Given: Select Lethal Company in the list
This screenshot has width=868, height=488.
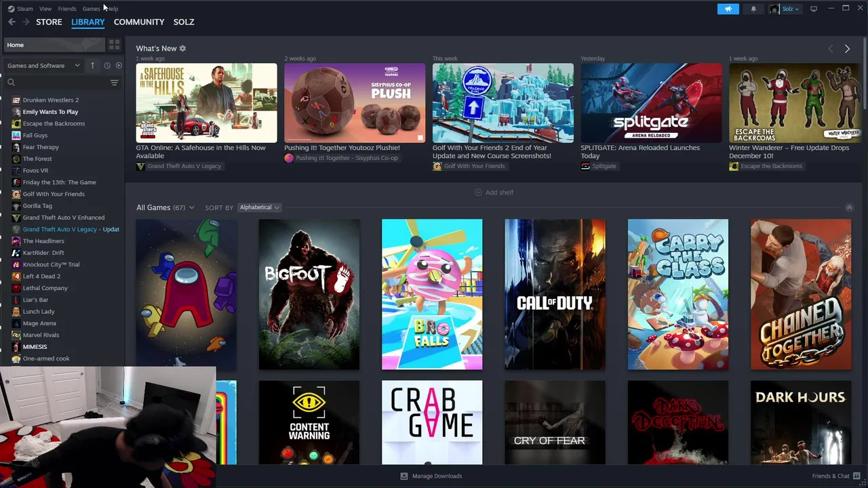Looking at the screenshot, I should (x=45, y=288).
